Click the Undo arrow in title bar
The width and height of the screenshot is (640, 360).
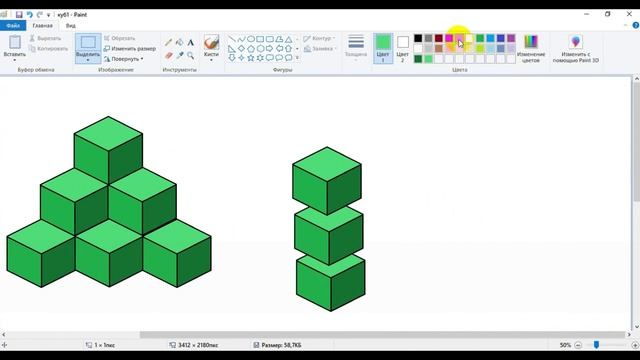29,15
